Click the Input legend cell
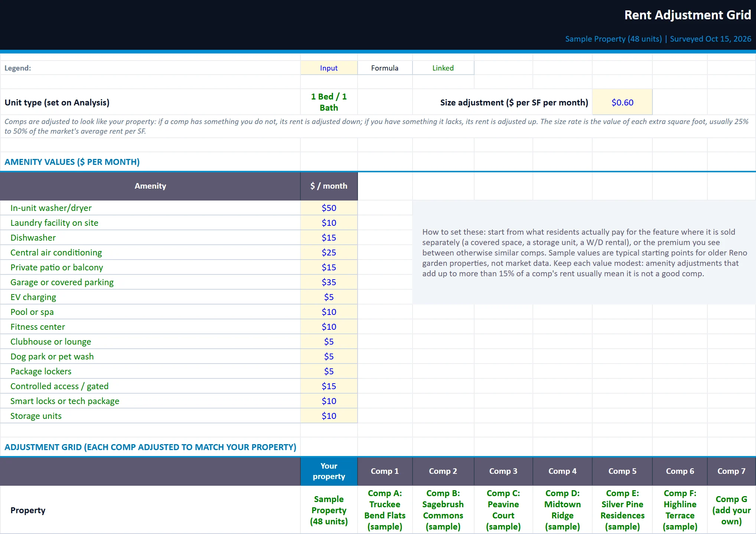 point(329,68)
